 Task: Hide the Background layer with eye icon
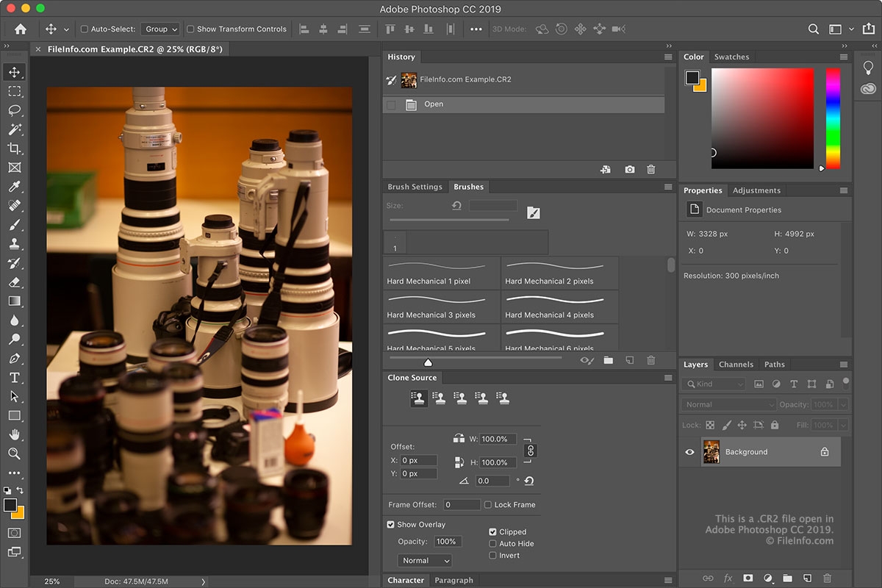[689, 452]
